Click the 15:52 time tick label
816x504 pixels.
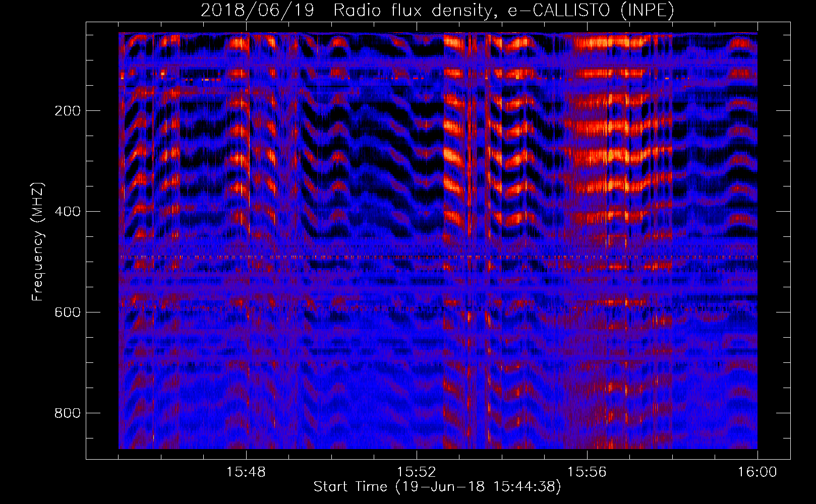(x=417, y=472)
